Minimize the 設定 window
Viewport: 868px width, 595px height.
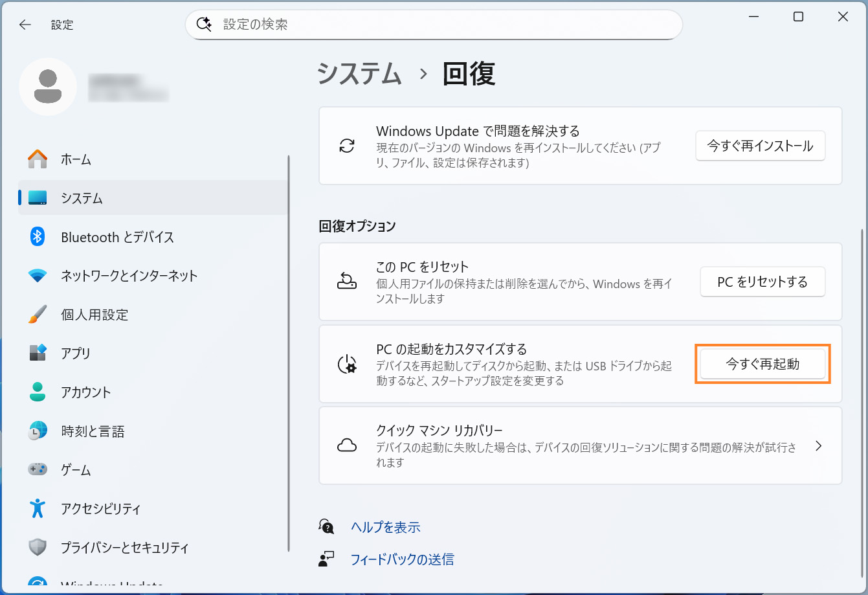point(754,17)
